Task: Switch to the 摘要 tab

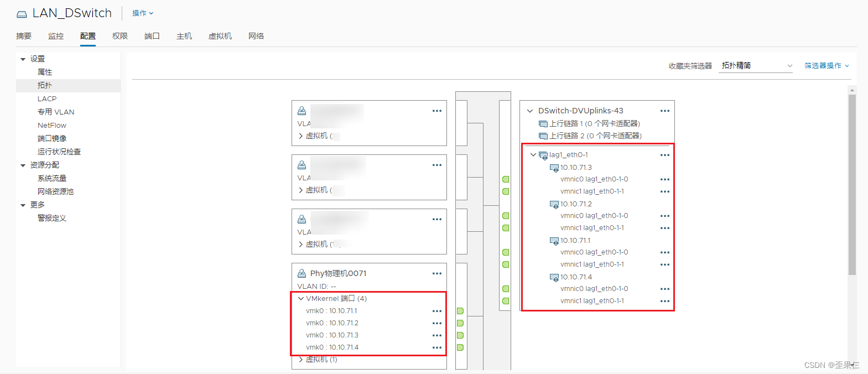Action: pyautogui.click(x=24, y=36)
